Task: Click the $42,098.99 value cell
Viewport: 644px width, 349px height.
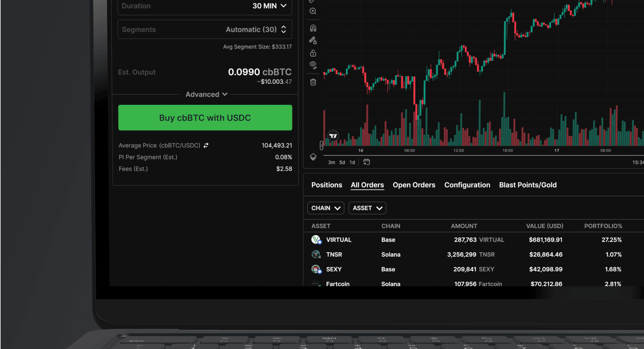Action: click(546, 269)
